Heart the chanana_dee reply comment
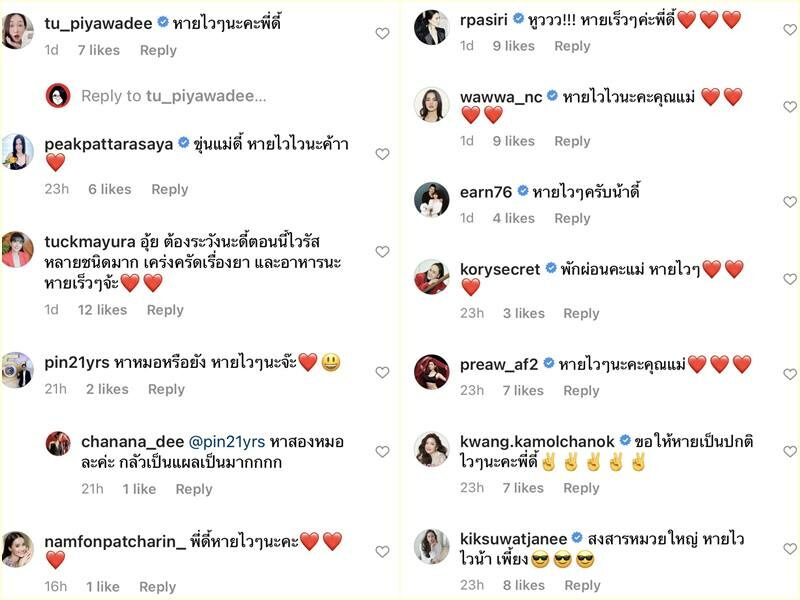Viewport: 800px width, 600px height. (x=382, y=452)
